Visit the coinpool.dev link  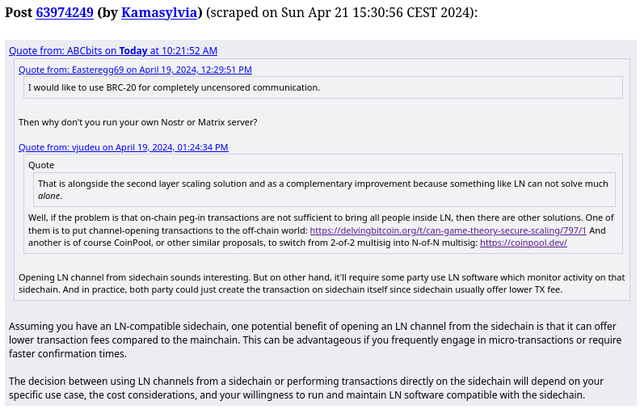pyautogui.click(x=523, y=243)
